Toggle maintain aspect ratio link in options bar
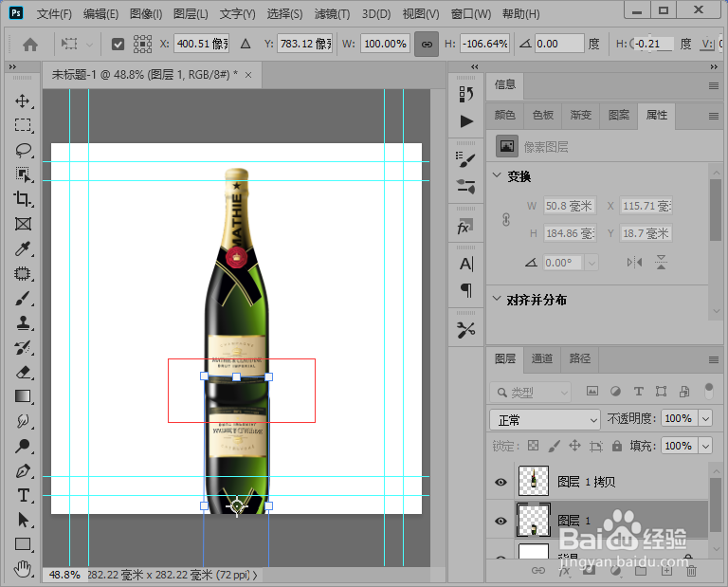Image resolution: width=728 pixels, height=587 pixels. tap(427, 45)
